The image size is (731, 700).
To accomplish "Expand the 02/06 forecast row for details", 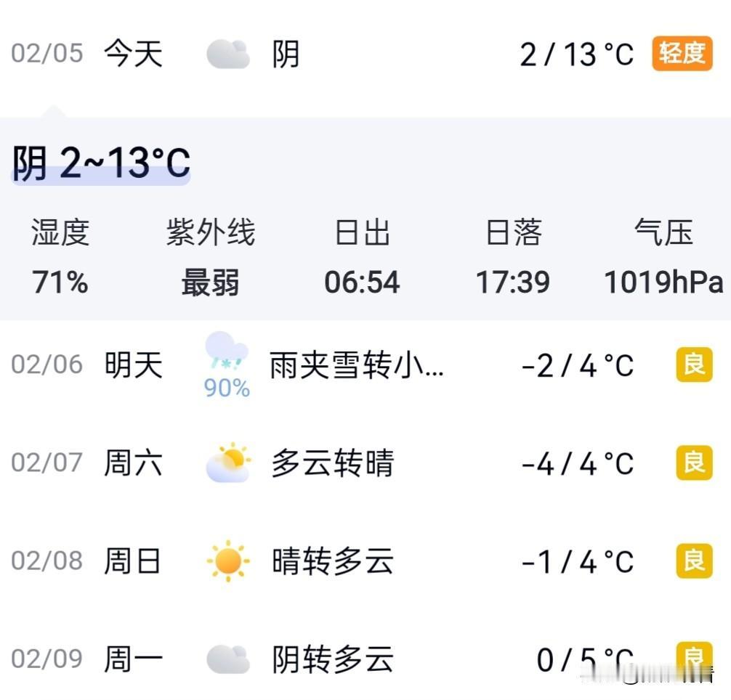I will (363, 366).
